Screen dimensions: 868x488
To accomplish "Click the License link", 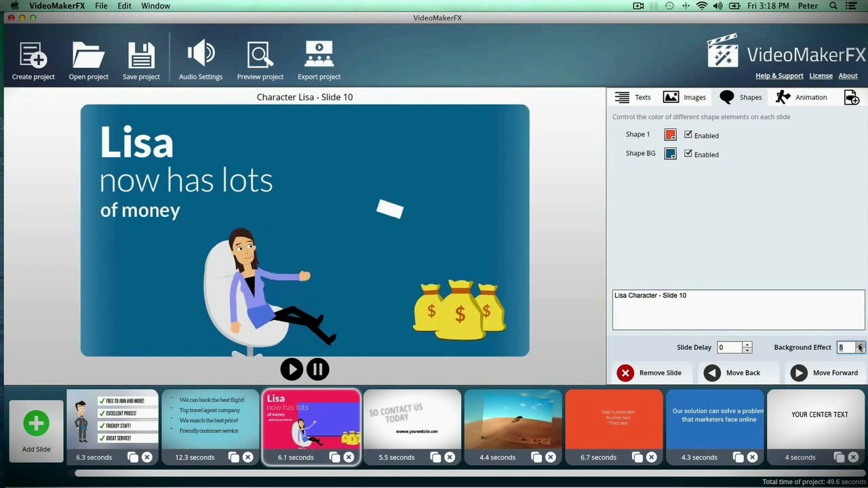I will click(x=821, y=76).
